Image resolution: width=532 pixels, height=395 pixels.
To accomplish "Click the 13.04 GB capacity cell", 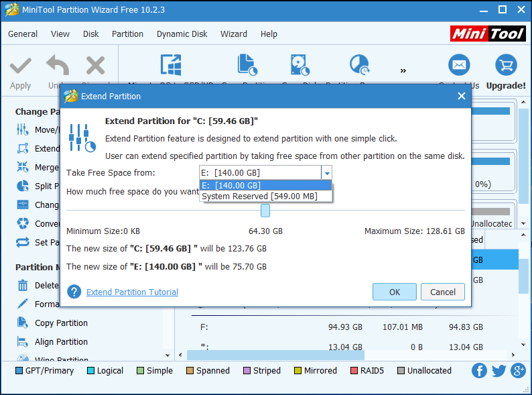I will click(x=345, y=347).
